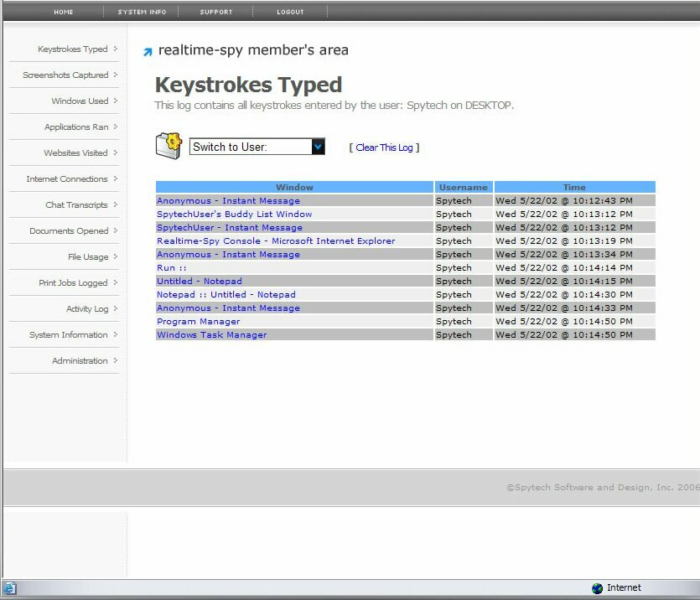700x600 pixels.
Task: Click the blue arrow icon by member's area
Action: (148, 52)
